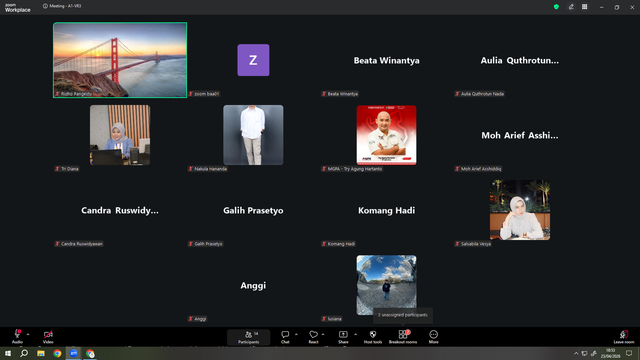
Task: Select Tri Diana's profile picture
Action: tap(120, 135)
